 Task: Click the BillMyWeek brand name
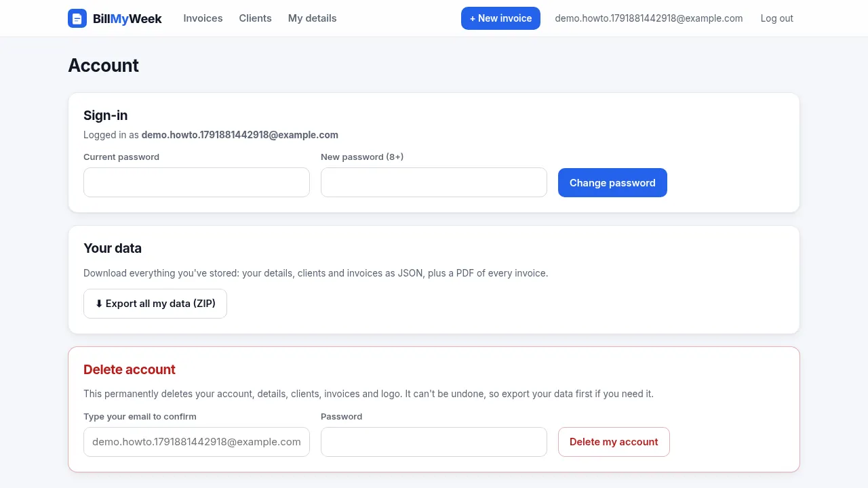[x=127, y=18]
